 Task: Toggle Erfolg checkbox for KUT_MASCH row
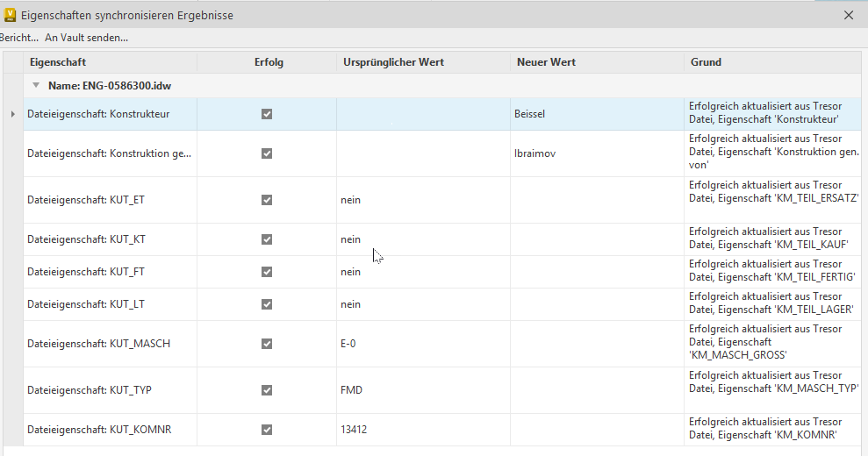click(267, 344)
